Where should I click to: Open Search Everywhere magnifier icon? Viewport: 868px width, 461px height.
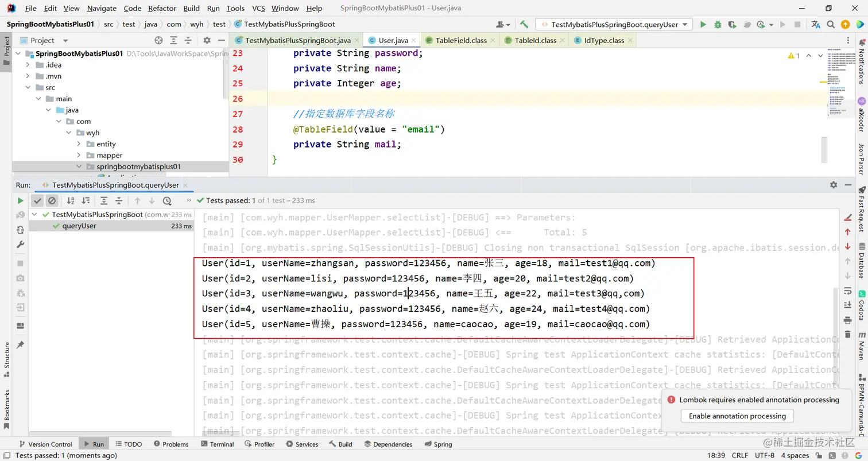831,24
